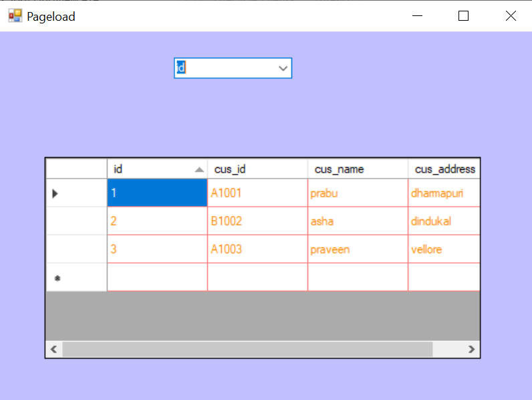Select the cell containing prabu
Viewport: 532px width, 400px height.
tap(358, 193)
